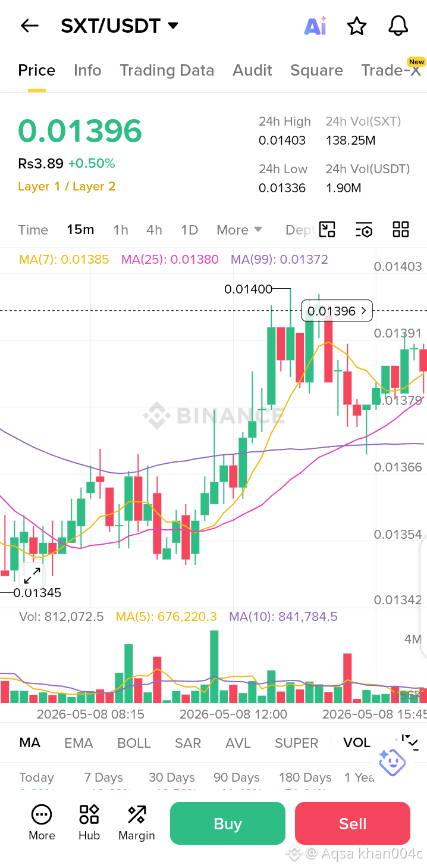
Task: Tap the volume MA(10): 841,784.5 label
Action: tap(283, 617)
